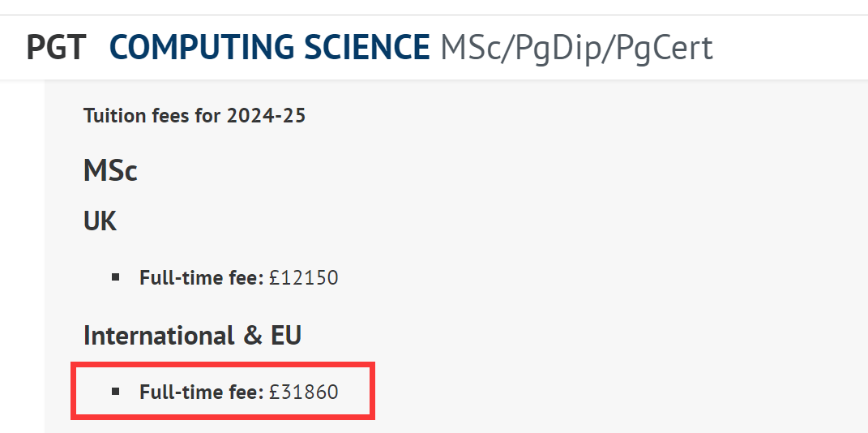Click the £12150 fee amount
The width and height of the screenshot is (868, 433).
304,277
